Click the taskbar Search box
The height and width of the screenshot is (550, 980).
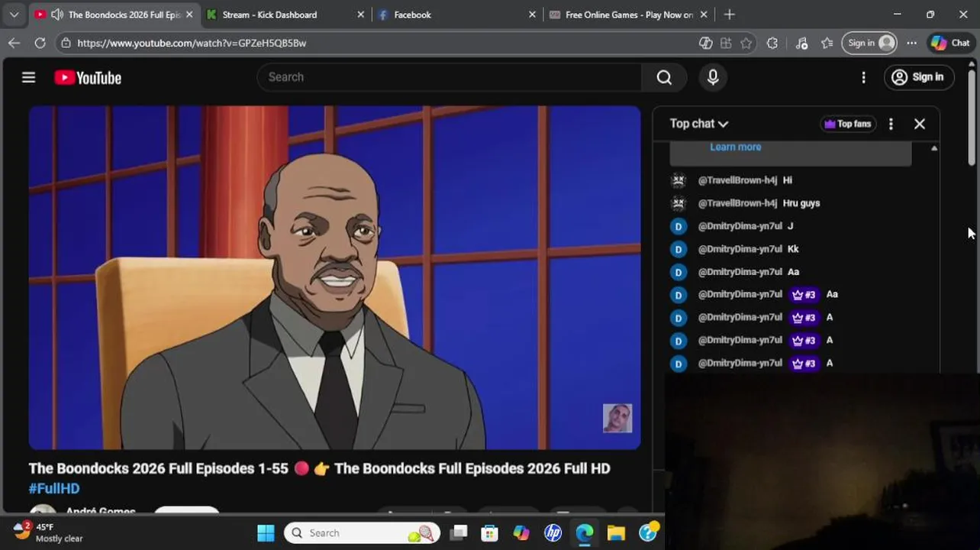coord(363,533)
